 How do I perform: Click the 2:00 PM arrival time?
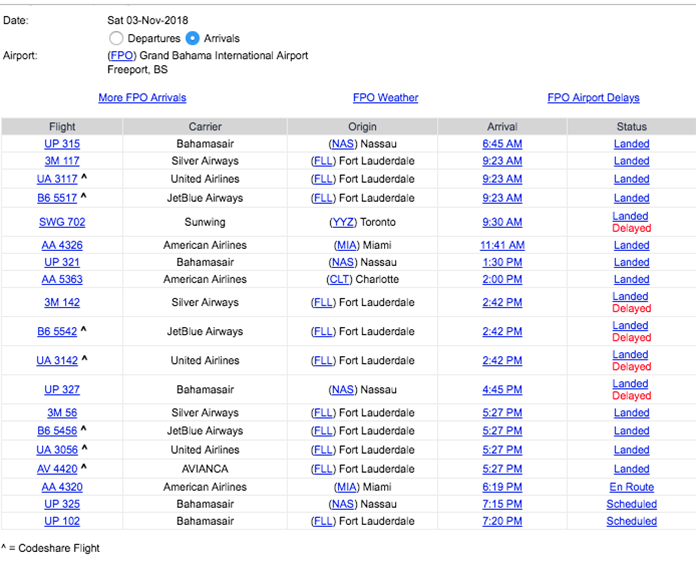(x=502, y=280)
